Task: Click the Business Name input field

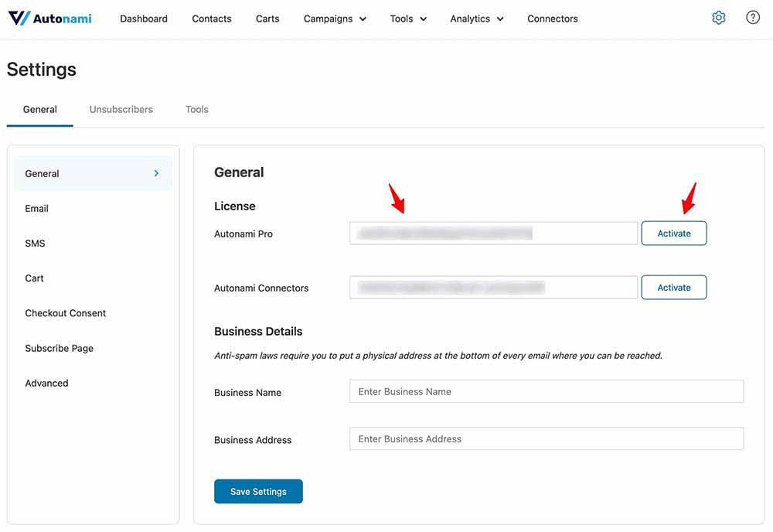Action: point(547,391)
